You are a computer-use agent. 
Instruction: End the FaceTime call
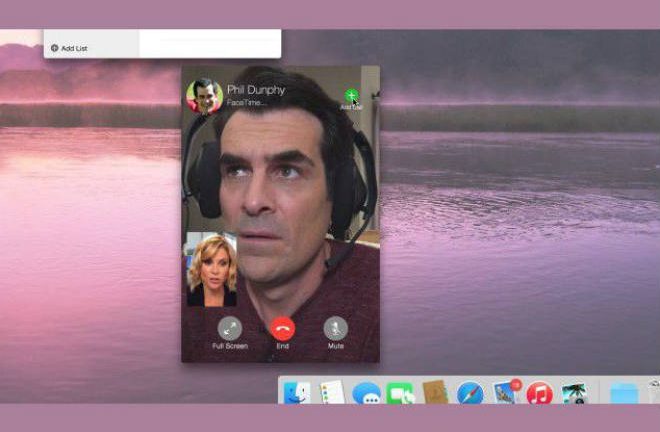click(x=282, y=329)
